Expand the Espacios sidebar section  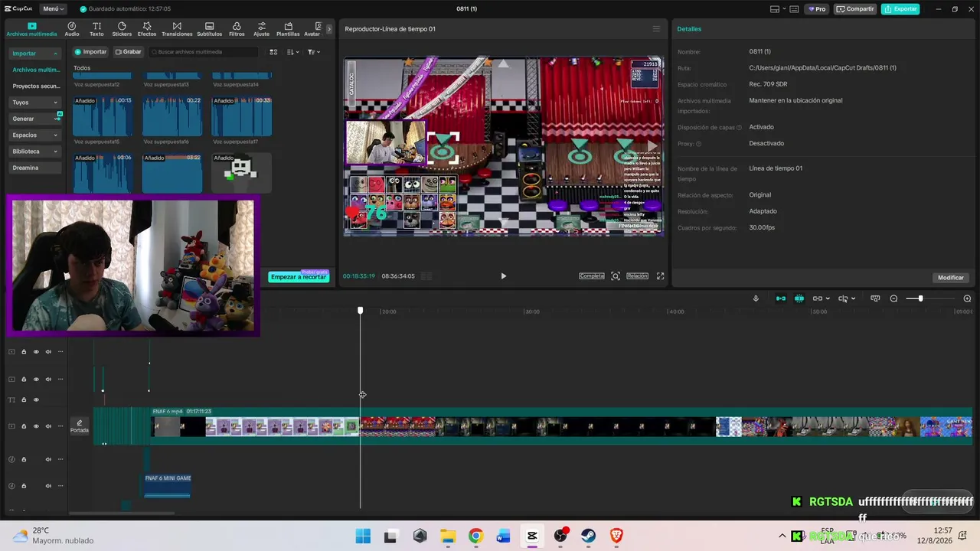pos(55,135)
